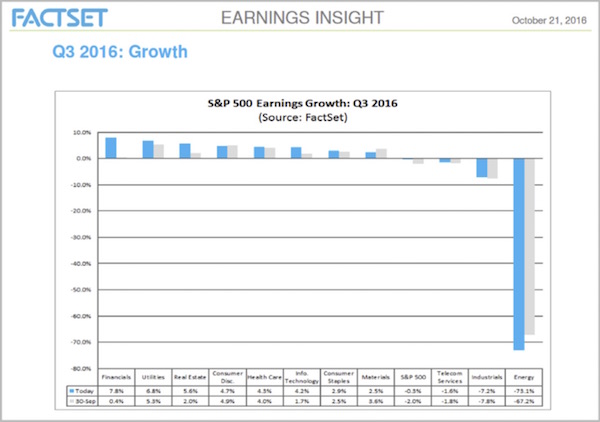Click the '10.0%' y-axis label
This screenshot has width=600, height=422.
(x=82, y=132)
